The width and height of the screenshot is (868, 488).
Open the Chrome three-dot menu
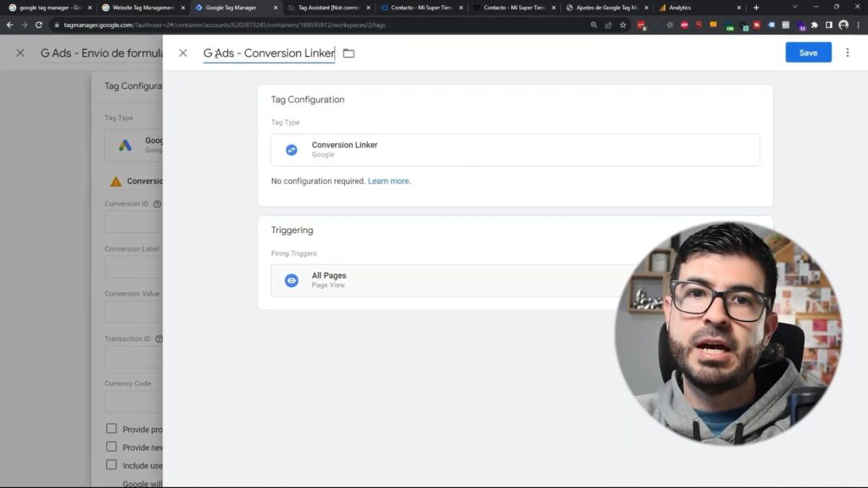[x=858, y=25]
